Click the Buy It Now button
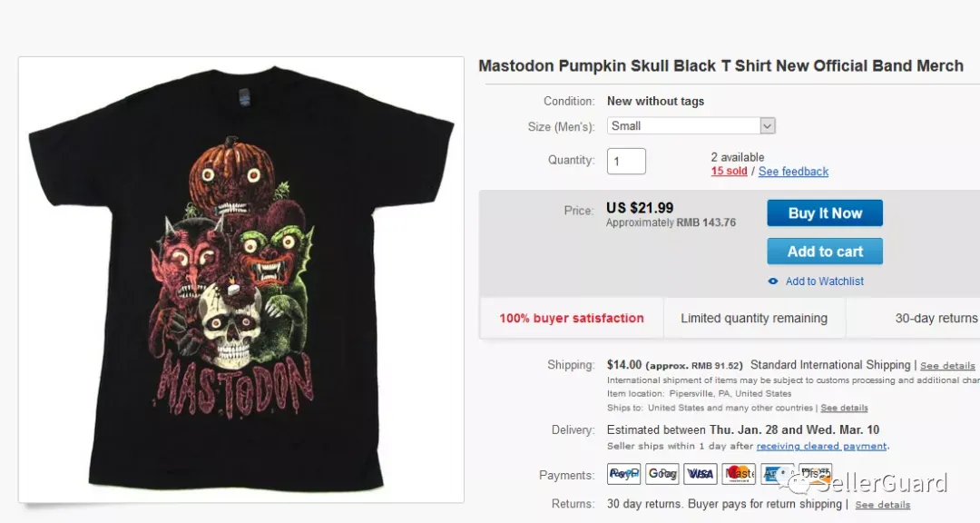Viewport: 980px width, 523px height. point(825,212)
